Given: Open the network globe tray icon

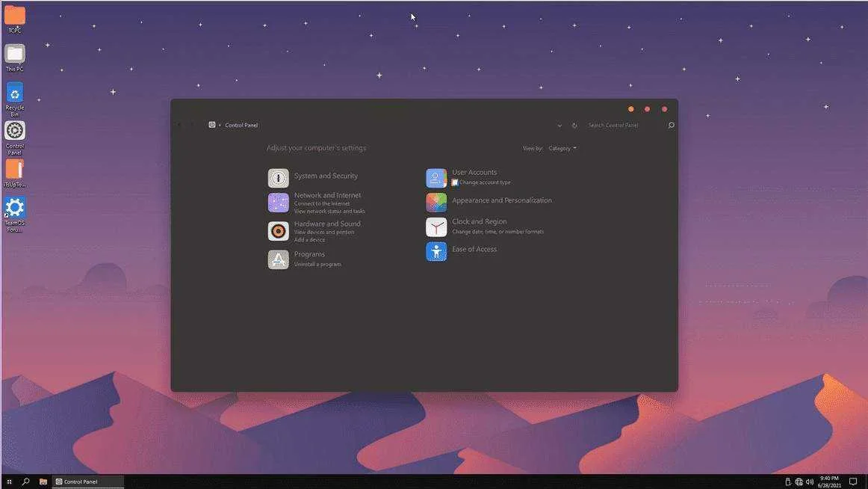Looking at the screenshot, I should 799,482.
